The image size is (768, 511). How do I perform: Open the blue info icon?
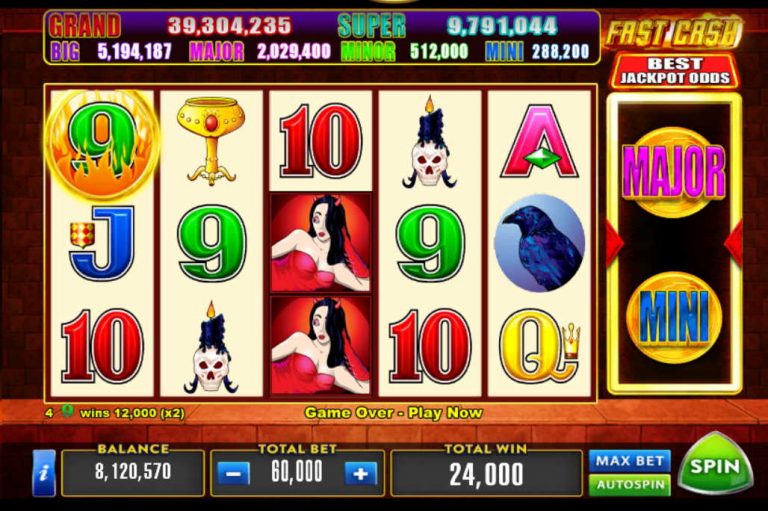[x=44, y=473]
